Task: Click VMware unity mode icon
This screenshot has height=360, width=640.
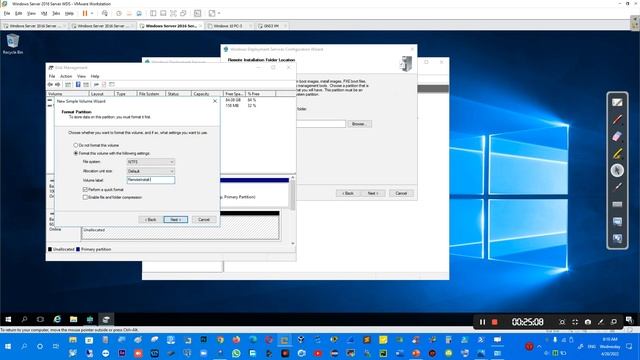Action: tap(183, 13)
